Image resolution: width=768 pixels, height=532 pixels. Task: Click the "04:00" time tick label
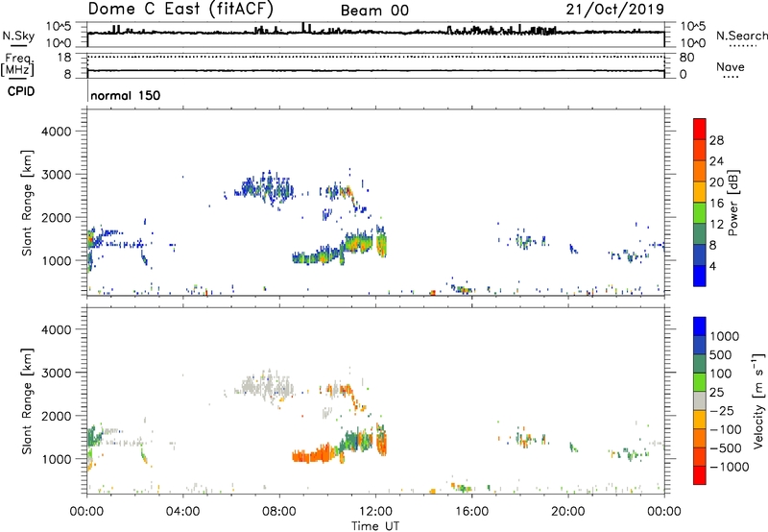click(x=182, y=512)
